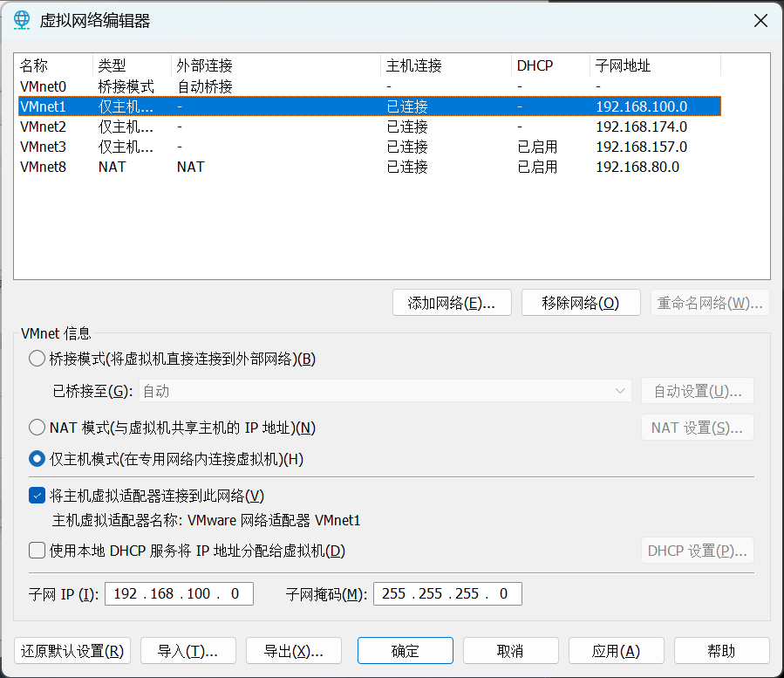Image resolution: width=784 pixels, height=678 pixels.
Task: Click 桥接模式 type cell of VMnet0
Action: tap(126, 86)
